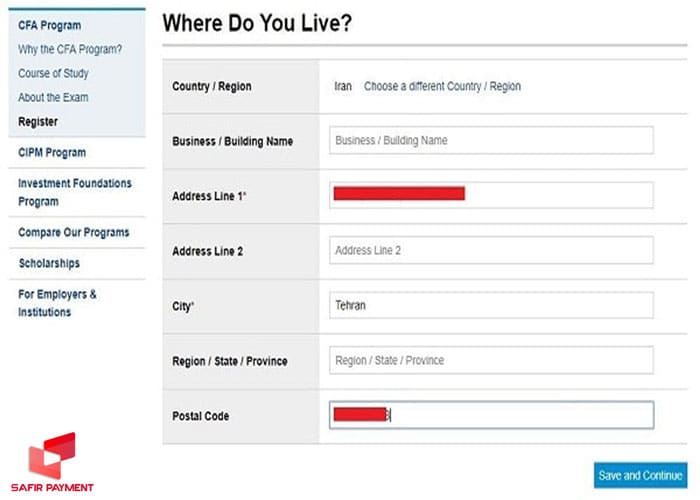This screenshot has width=700, height=500.
Task: Focus the Address Line 2 input
Action: coord(491,250)
